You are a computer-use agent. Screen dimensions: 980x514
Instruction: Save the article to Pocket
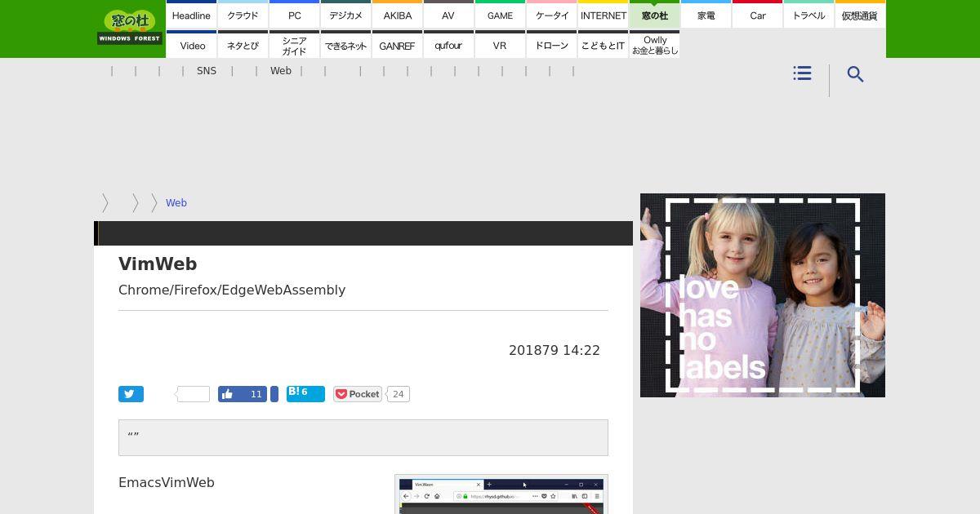pyautogui.click(x=358, y=394)
